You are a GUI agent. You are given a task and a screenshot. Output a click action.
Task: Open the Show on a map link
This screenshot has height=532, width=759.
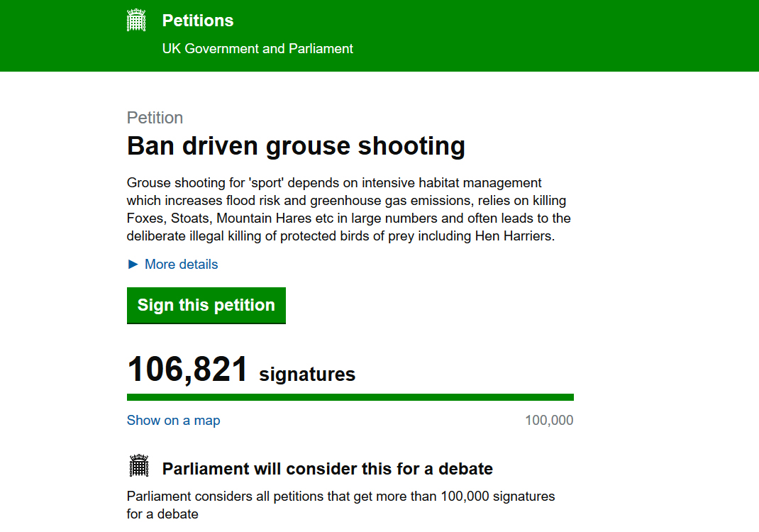pyautogui.click(x=173, y=420)
